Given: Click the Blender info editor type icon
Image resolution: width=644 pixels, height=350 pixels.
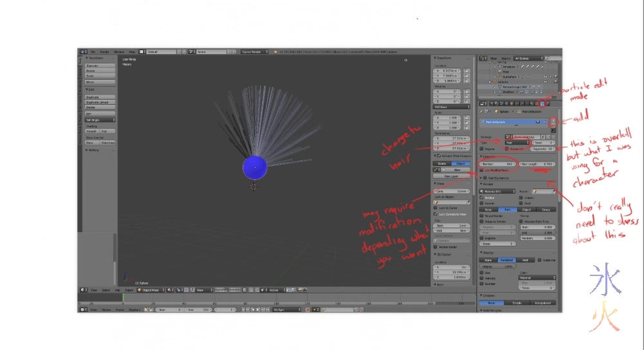Looking at the screenshot, I should point(82,51).
